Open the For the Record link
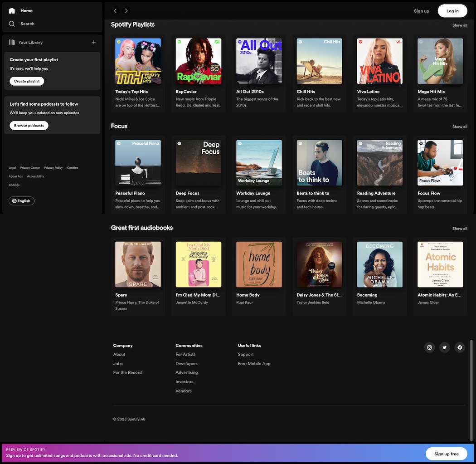Viewport: 476px width, 464px height. point(127,372)
